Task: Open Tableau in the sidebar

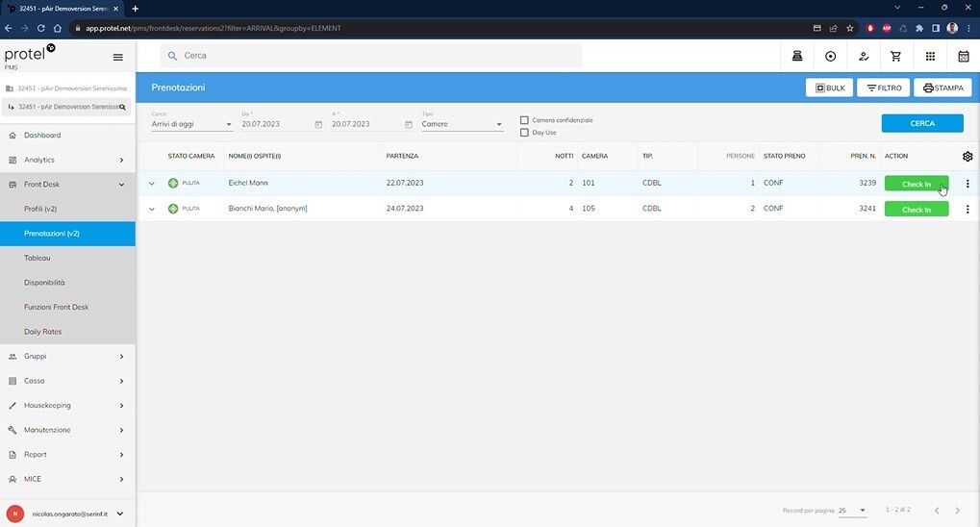Action: tap(38, 258)
